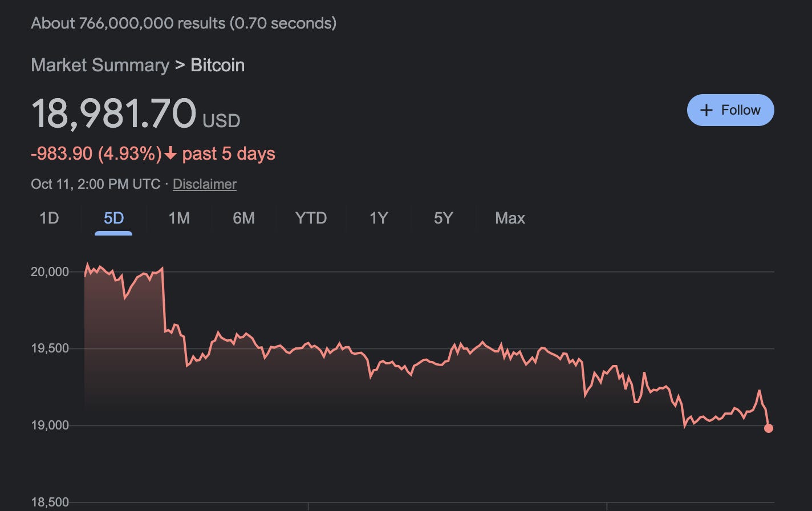Image resolution: width=812 pixels, height=511 pixels.
Task: Switch to the 5Y chart view
Action: (442, 218)
